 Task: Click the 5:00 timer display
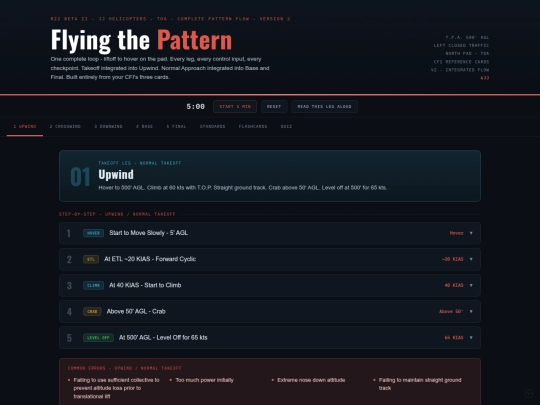196,107
